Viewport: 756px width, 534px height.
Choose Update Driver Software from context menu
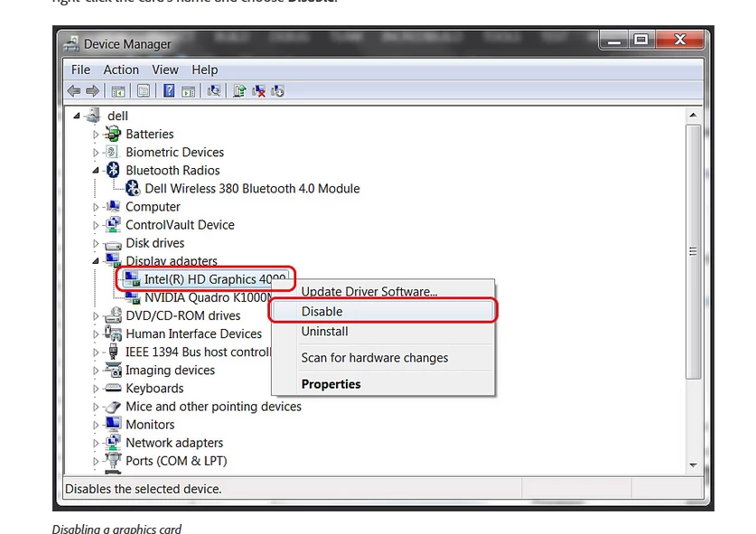383,291
